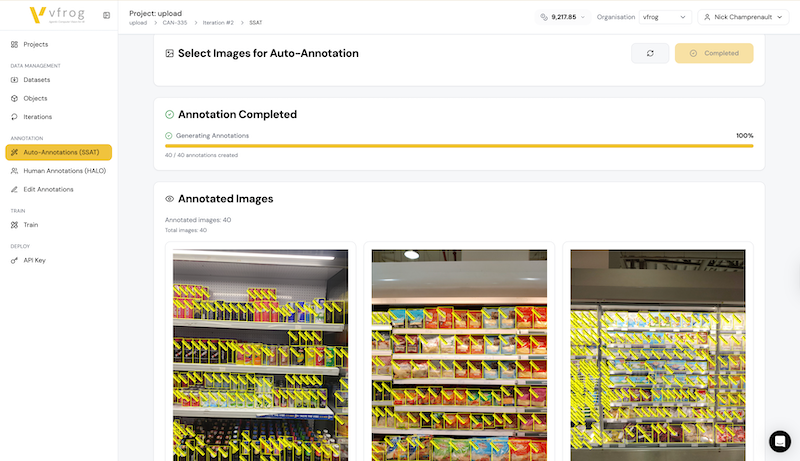This screenshot has height=461, width=800.
Task: Click the Iterations cycle icon
Action: [14, 117]
